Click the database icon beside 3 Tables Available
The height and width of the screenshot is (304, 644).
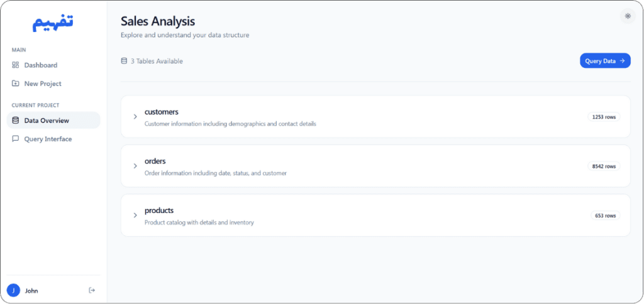(124, 61)
